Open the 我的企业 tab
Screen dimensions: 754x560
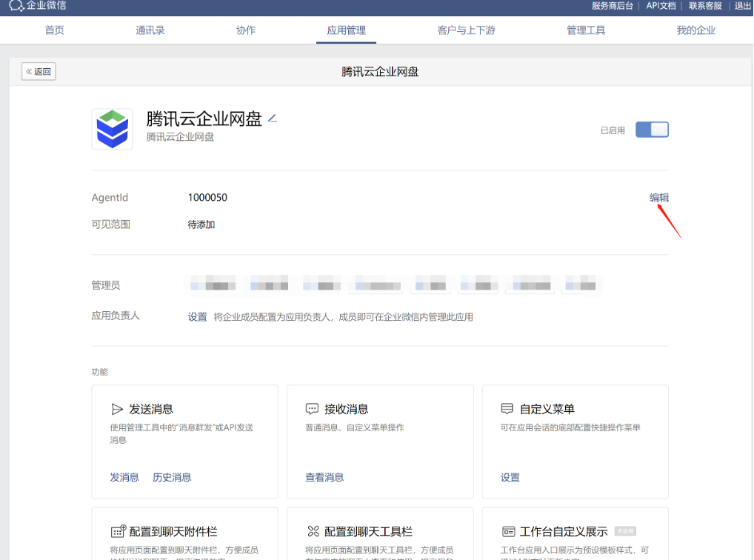click(695, 30)
